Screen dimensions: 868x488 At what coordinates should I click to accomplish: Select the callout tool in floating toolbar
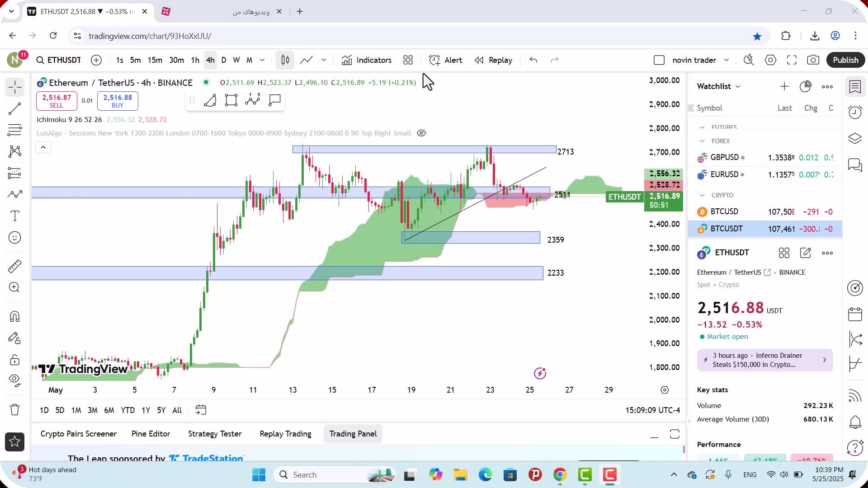click(x=274, y=100)
